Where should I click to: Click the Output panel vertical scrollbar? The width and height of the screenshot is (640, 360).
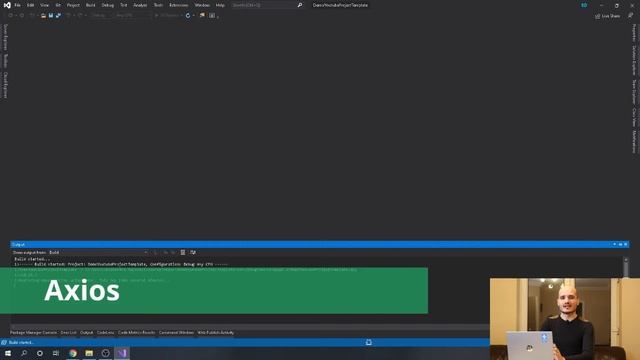(626, 267)
